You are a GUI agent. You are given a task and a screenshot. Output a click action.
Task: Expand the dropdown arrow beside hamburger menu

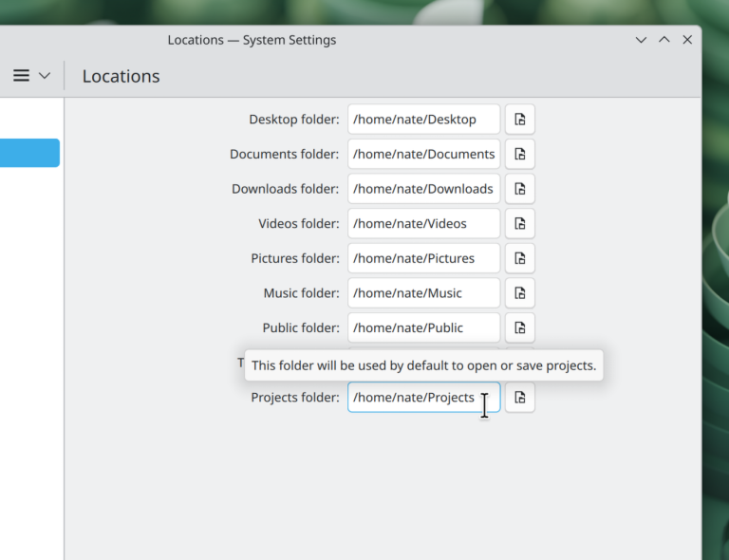[45, 76]
